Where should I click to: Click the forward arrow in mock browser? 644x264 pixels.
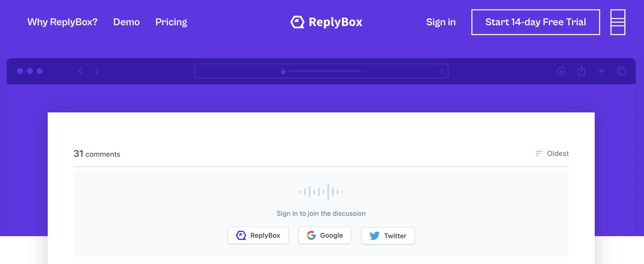coord(97,71)
